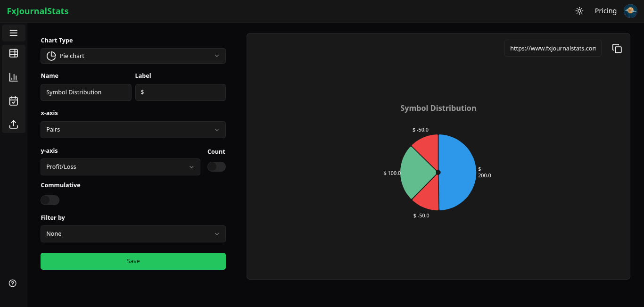Open the hamburger sidebar menu
644x307 pixels.
[14, 33]
